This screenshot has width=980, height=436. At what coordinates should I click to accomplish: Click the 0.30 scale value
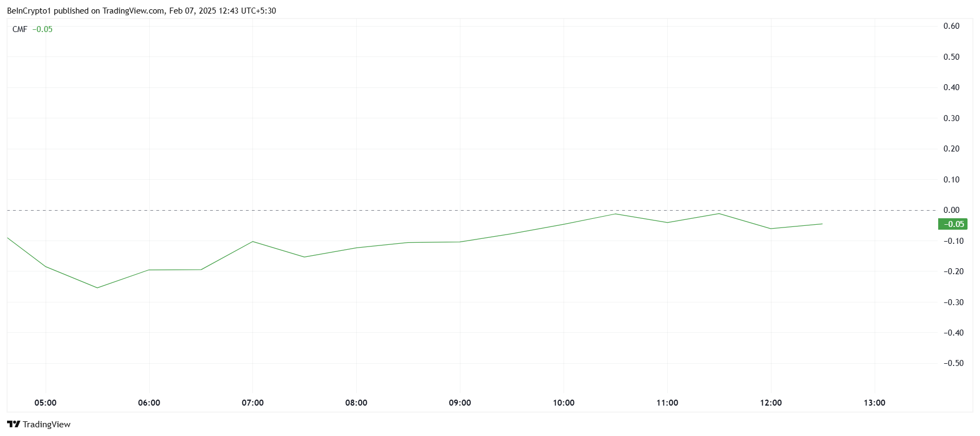[951, 118]
